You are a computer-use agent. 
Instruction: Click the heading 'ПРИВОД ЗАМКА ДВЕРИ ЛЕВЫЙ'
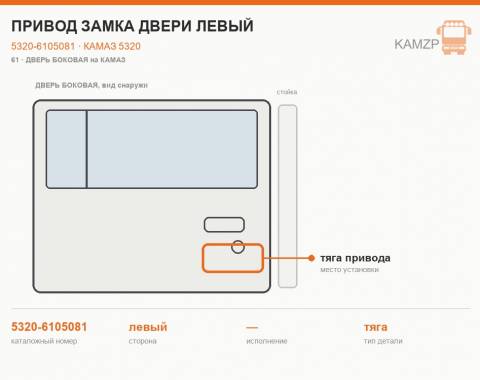tap(132, 26)
